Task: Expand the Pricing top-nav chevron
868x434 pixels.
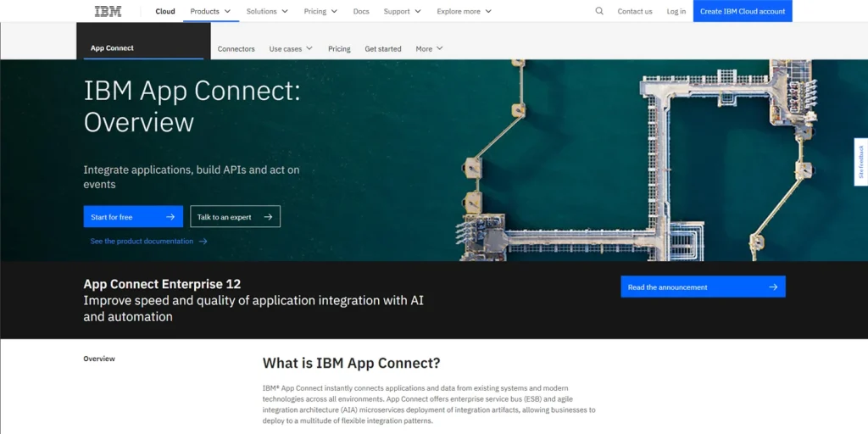Action: [x=334, y=11]
